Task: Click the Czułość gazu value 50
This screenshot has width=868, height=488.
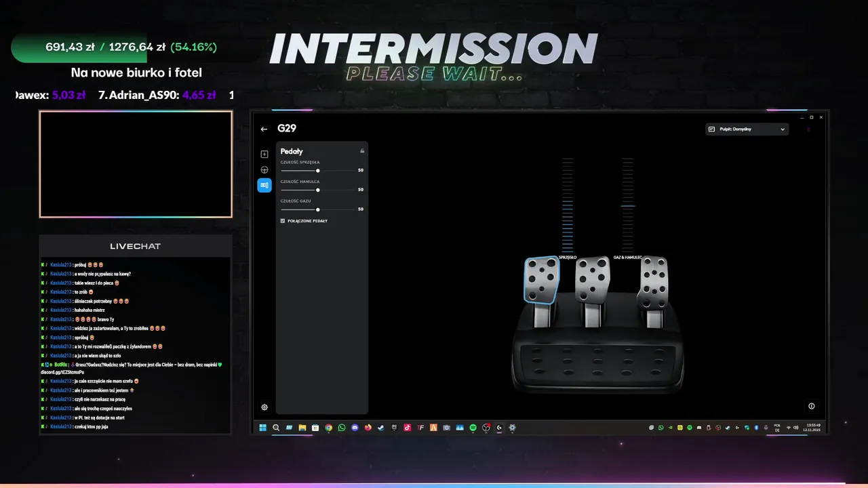Action: 361,209
